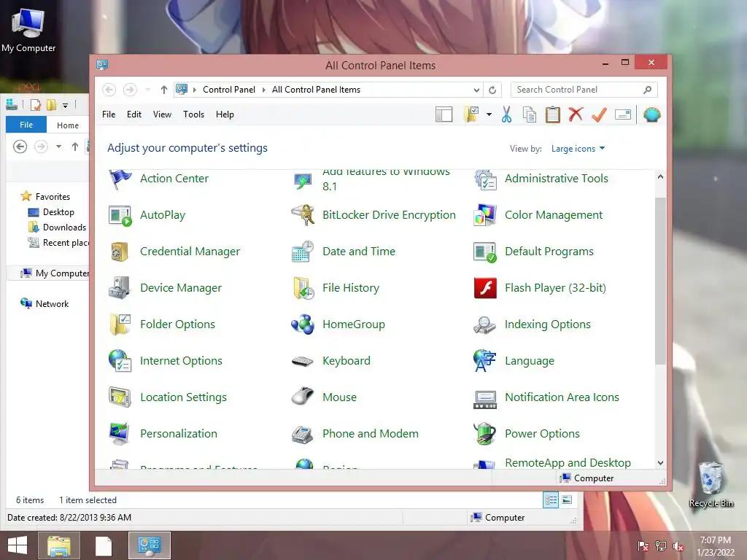Click the Cut scissors toolbar icon

tap(506, 114)
